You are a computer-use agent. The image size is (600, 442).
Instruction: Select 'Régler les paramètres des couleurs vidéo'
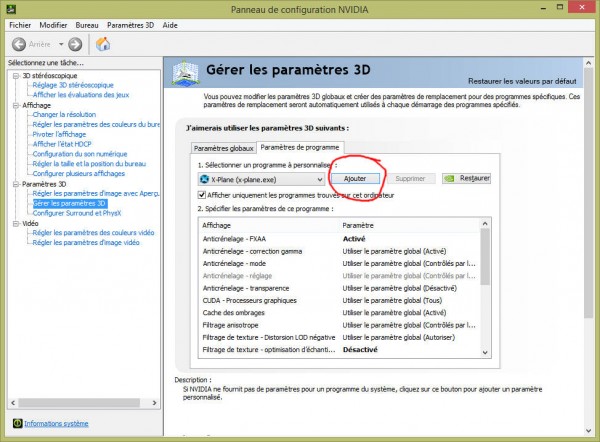click(93, 233)
